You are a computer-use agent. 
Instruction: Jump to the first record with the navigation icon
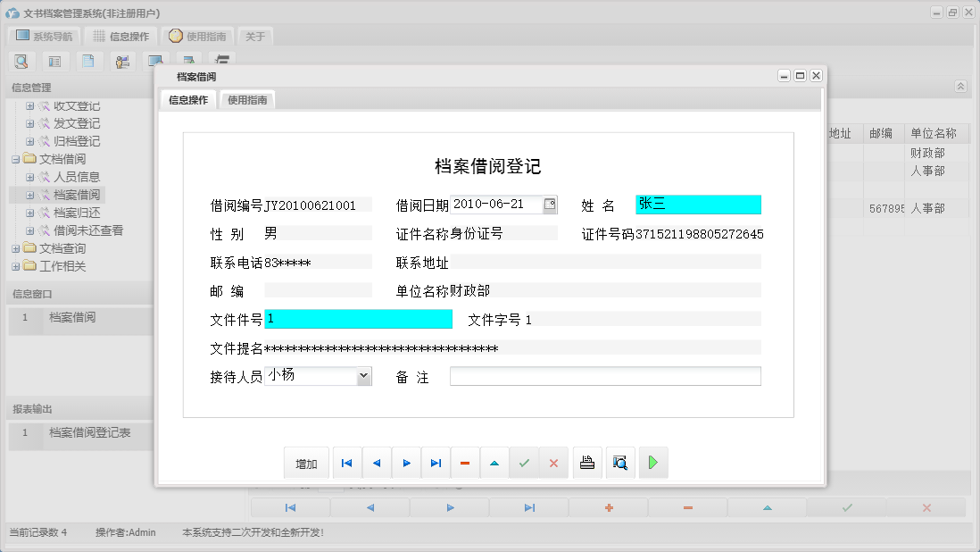click(x=346, y=463)
